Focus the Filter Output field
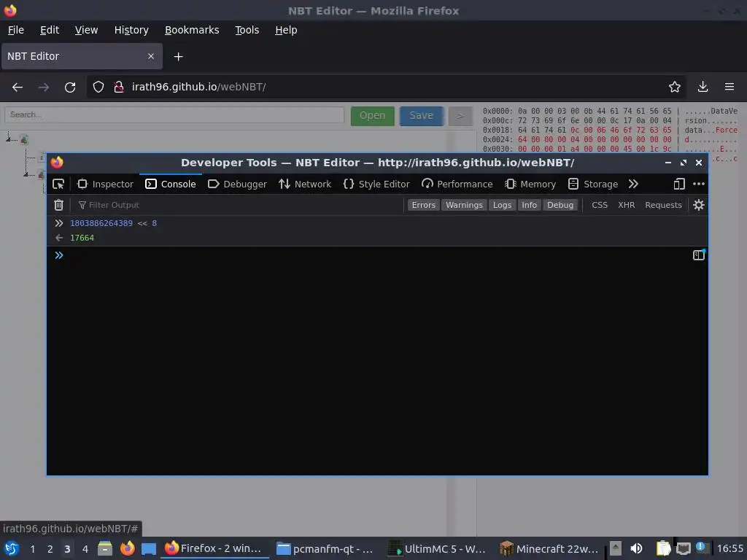Screen dimensions: 747x560 (239, 205)
